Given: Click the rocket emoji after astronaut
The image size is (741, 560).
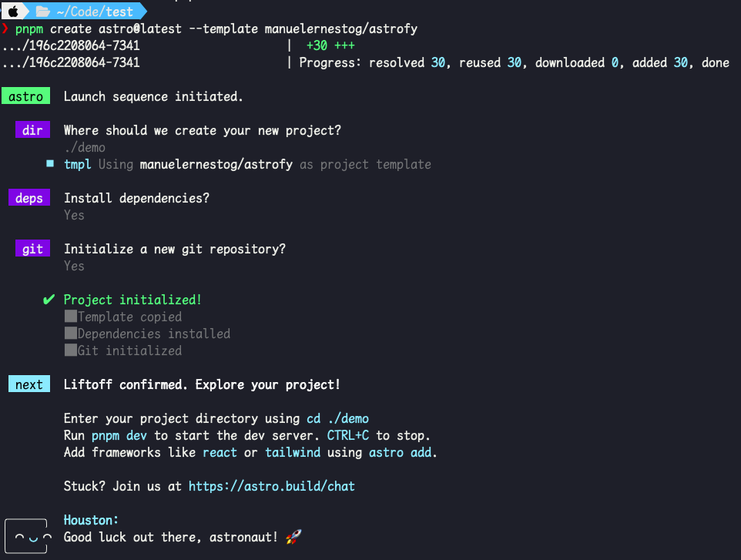Looking at the screenshot, I should click(x=293, y=536).
